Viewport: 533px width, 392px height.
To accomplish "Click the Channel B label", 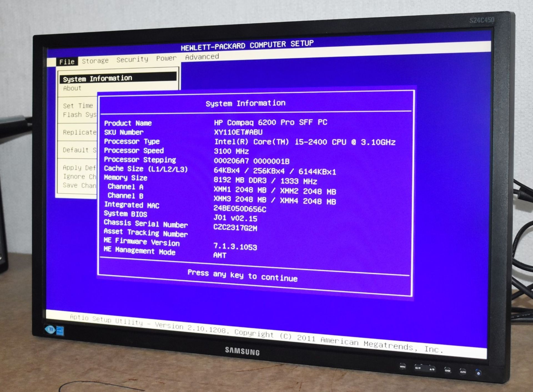I will [125, 196].
